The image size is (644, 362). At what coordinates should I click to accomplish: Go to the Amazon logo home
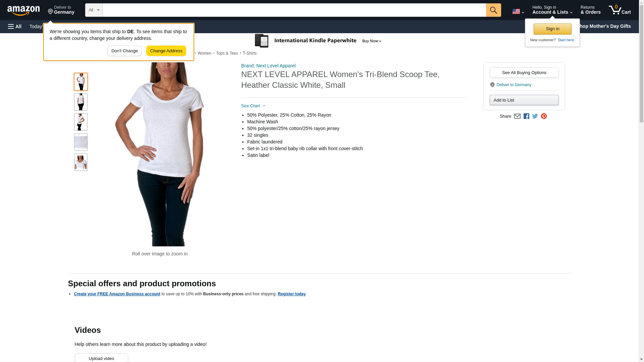click(x=23, y=10)
